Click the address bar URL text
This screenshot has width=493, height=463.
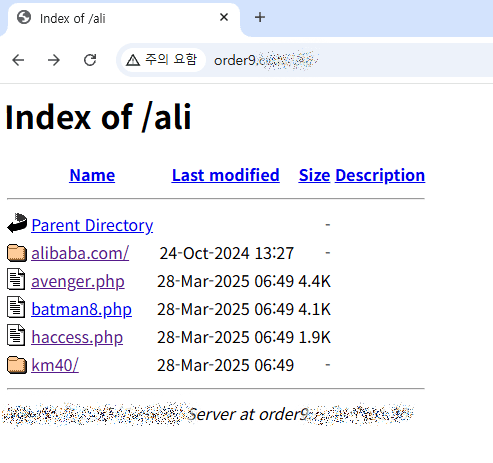coord(266,60)
